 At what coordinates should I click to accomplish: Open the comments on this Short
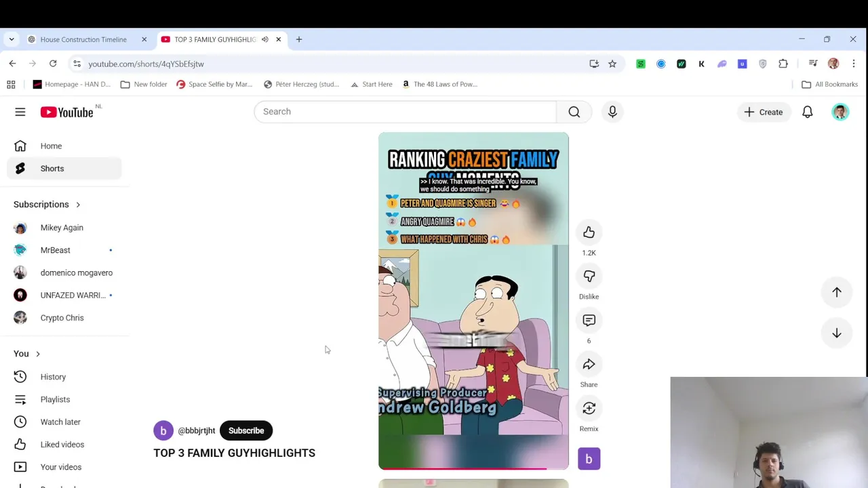point(589,321)
